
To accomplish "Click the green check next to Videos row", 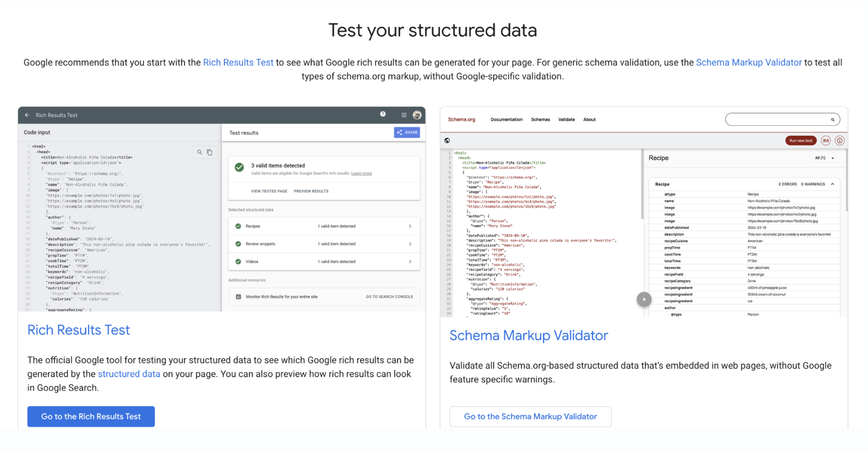I will (x=238, y=261).
